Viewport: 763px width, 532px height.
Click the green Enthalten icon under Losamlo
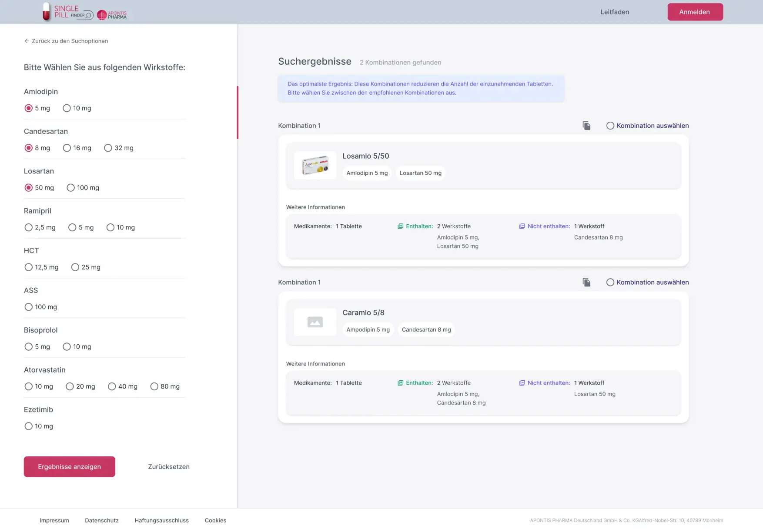point(400,226)
